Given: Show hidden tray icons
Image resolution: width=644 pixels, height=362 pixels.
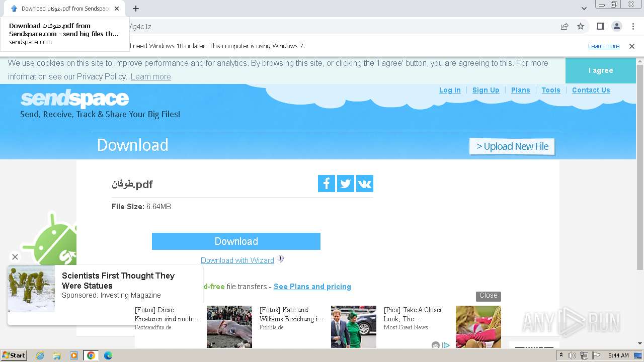Looking at the screenshot, I should click(x=561, y=355).
